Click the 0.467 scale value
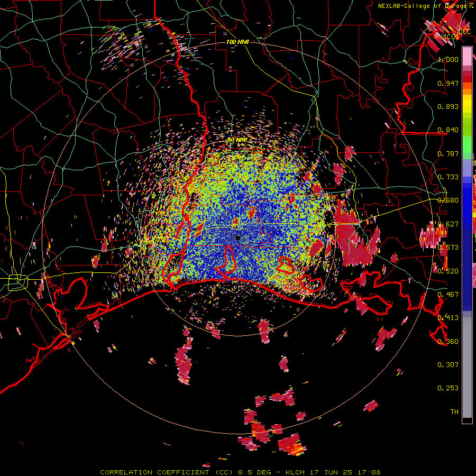 448,294
